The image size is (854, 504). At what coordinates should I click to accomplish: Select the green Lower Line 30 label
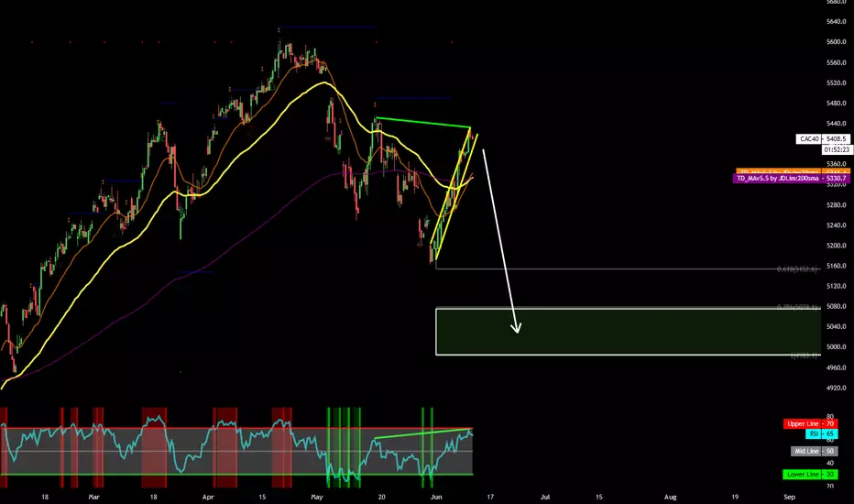point(810,475)
